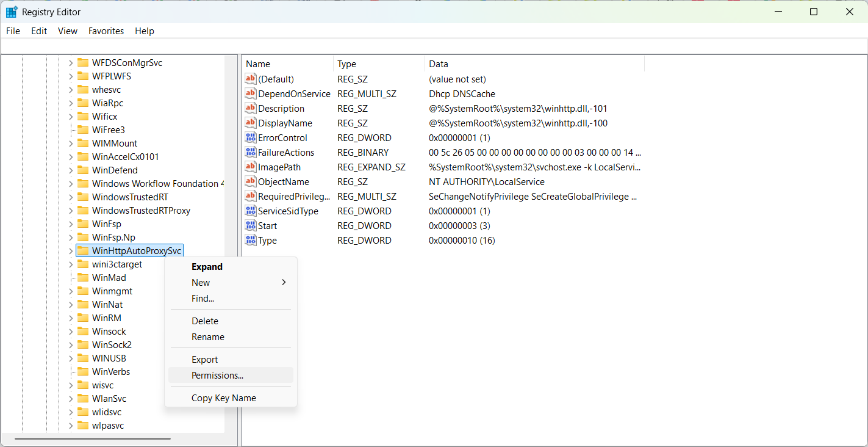Click the ImagePath string value icon
Image resolution: width=868 pixels, height=447 pixels.
click(x=250, y=167)
